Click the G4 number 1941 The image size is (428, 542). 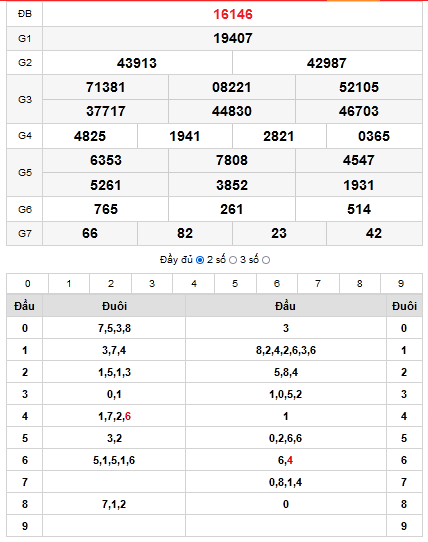point(185,136)
